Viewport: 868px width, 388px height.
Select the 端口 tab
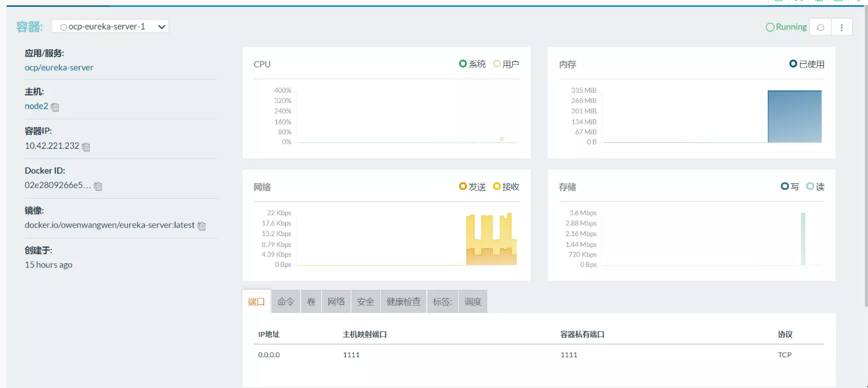point(256,302)
